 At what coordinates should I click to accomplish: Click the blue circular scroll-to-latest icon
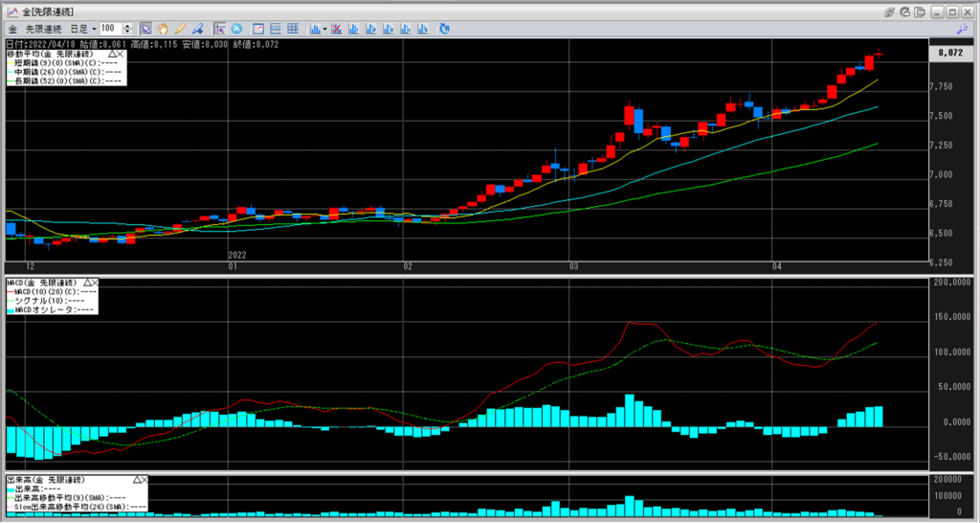(x=236, y=29)
